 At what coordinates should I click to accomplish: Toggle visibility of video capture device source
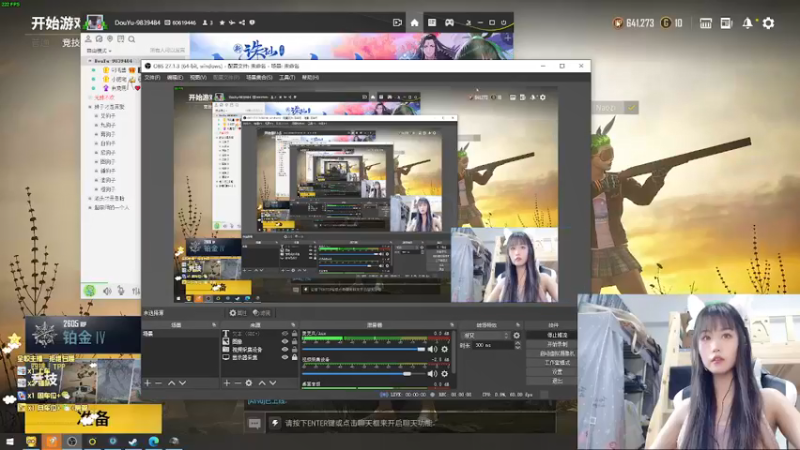click(285, 349)
